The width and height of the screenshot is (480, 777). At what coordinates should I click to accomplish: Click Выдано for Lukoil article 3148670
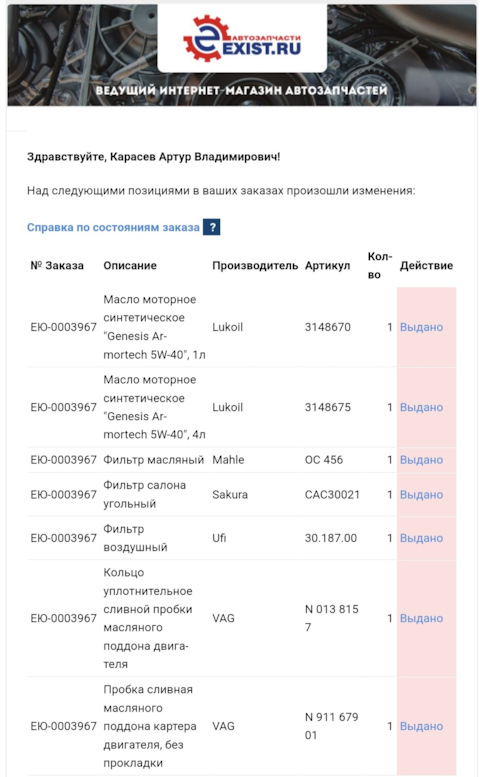[421, 327]
